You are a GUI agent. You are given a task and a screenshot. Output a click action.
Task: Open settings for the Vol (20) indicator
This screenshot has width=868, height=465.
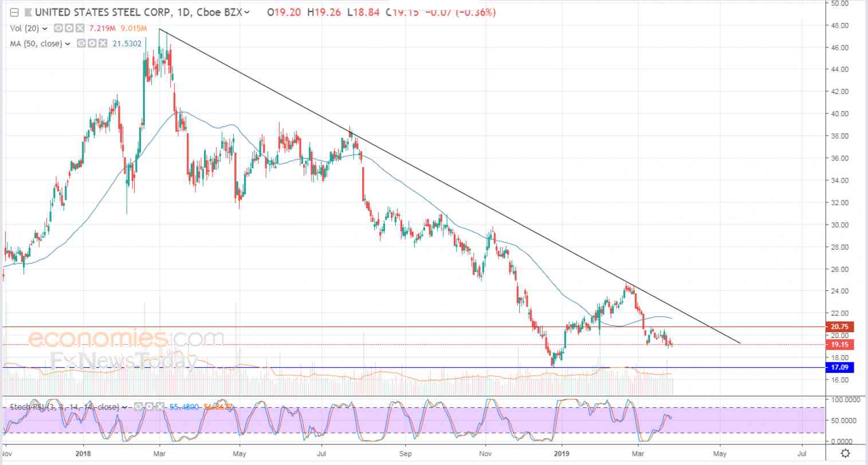(68, 28)
